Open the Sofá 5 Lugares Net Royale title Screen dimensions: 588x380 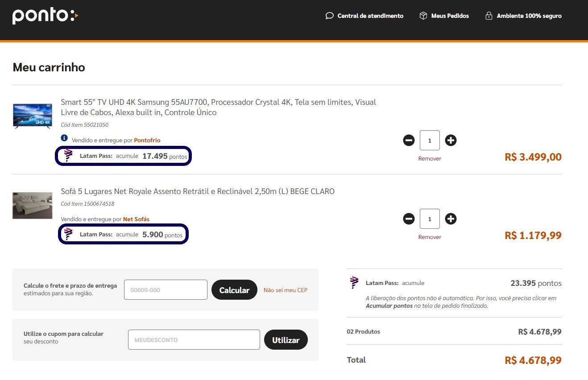coord(198,191)
